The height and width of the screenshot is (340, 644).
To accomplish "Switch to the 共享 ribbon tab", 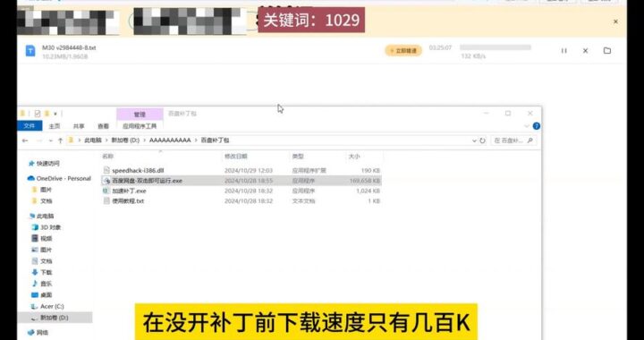I will tap(79, 126).
